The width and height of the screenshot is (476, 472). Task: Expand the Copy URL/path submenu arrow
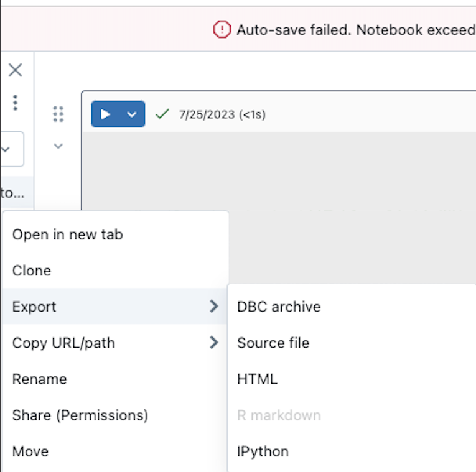[213, 343]
